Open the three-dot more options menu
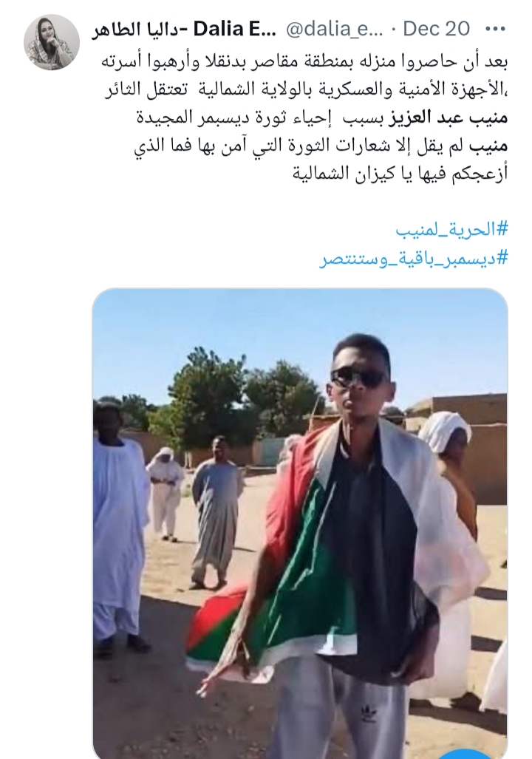This screenshot has width=532, height=759. point(495,29)
